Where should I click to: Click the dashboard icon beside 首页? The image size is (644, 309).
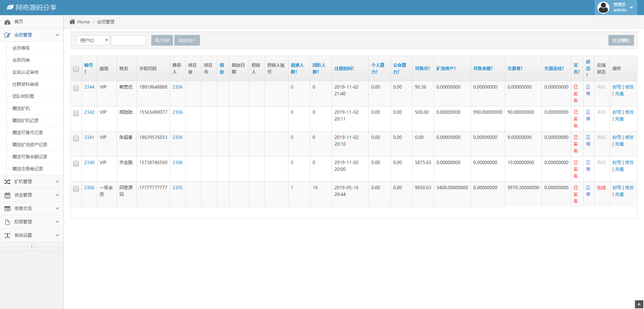[x=7, y=22]
